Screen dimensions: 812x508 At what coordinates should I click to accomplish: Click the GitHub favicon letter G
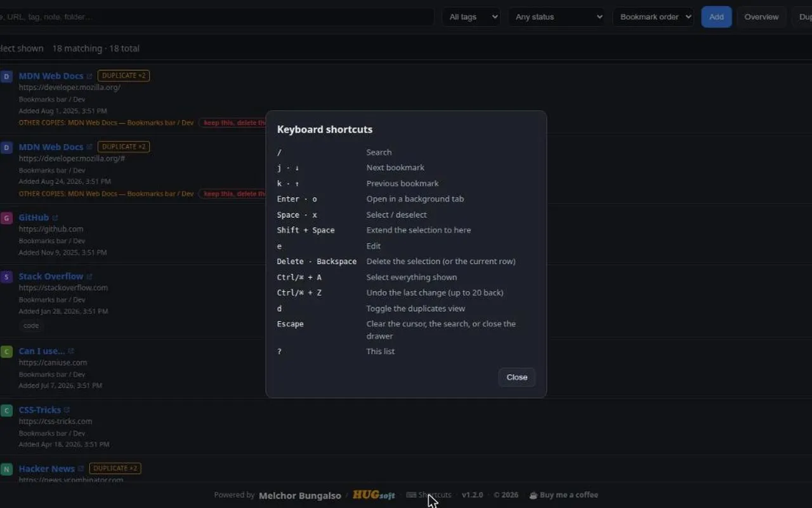(6, 218)
